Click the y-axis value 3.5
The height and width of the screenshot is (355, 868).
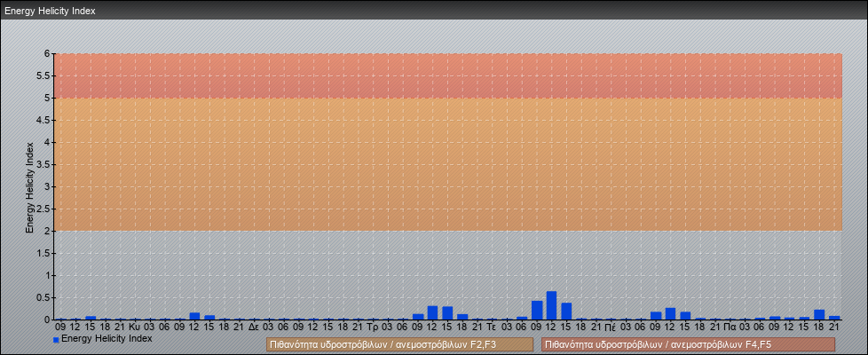43,164
